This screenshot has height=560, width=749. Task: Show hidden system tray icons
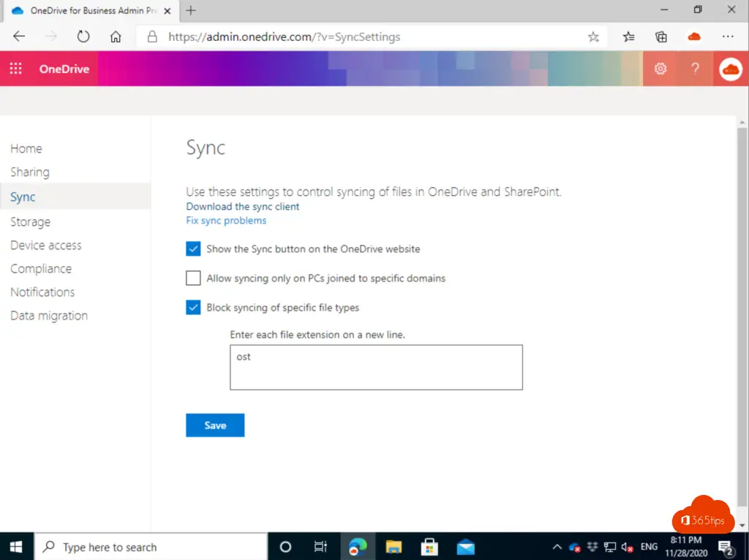pyautogui.click(x=557, y=547)
